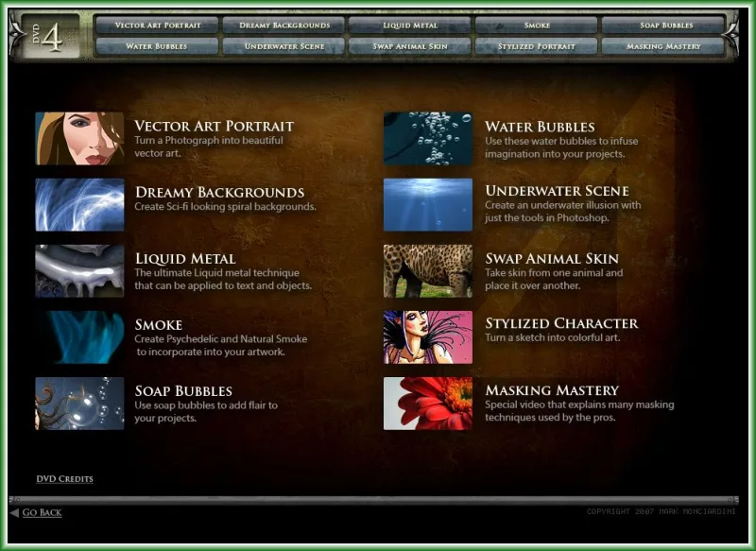Click the DVD 4 logo badge
This screenshot has width=756, height=551.
[51, 36]
